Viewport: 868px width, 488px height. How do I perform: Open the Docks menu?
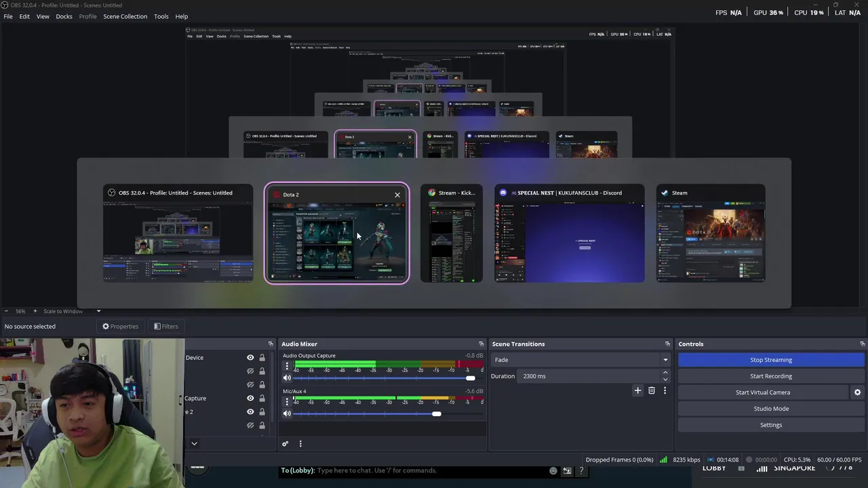64,16
